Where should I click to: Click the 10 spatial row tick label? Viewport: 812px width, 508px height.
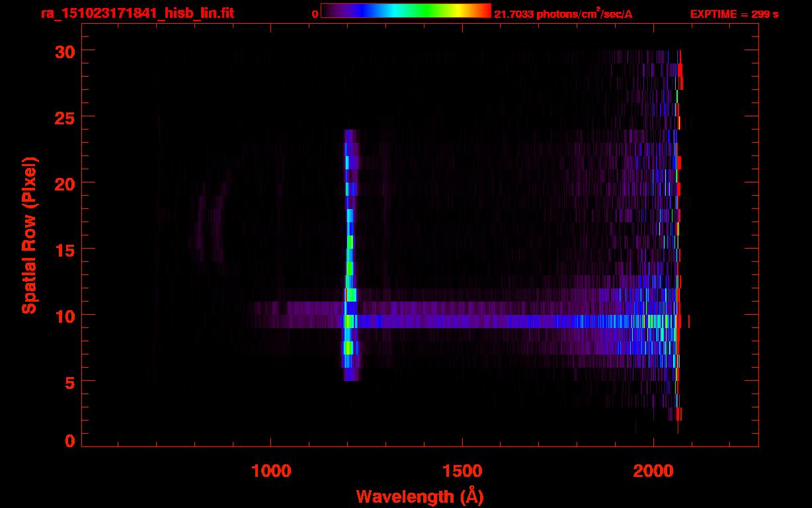[x=65, y=316]
